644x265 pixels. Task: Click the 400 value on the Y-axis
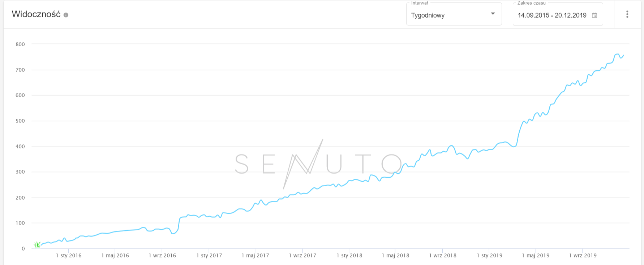click(20, 147)
